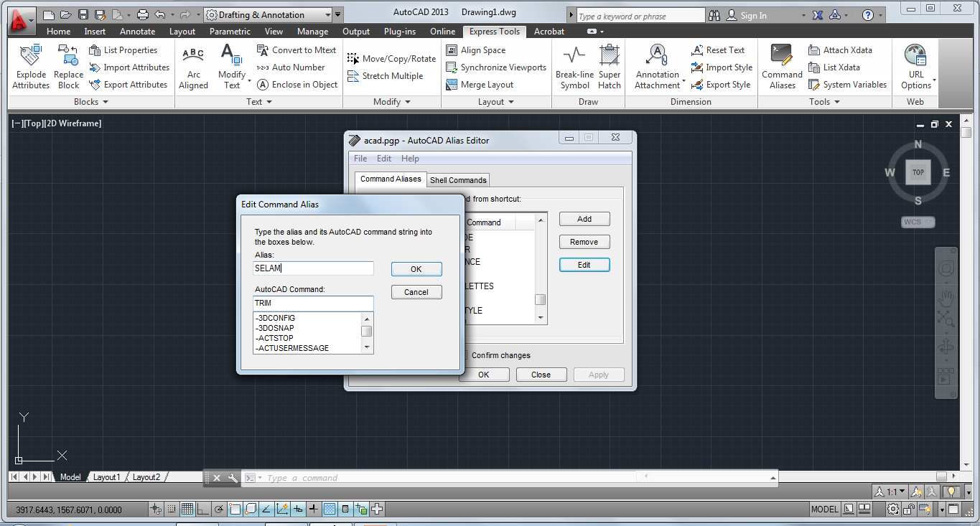Select Import Style in Dimension panel

tap(722, 67)
